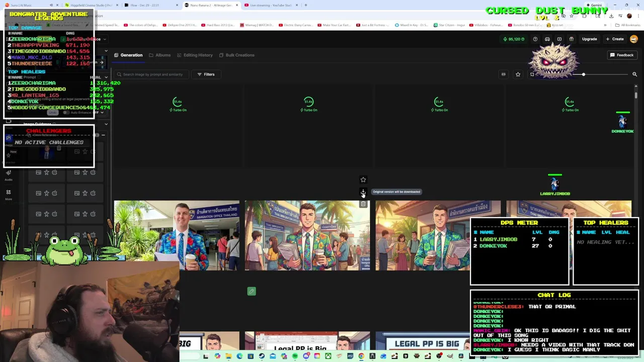The width and height of the screenshot is (644, 362).
Task: Click the Upgrade button
Action: [x=589, y=39]
